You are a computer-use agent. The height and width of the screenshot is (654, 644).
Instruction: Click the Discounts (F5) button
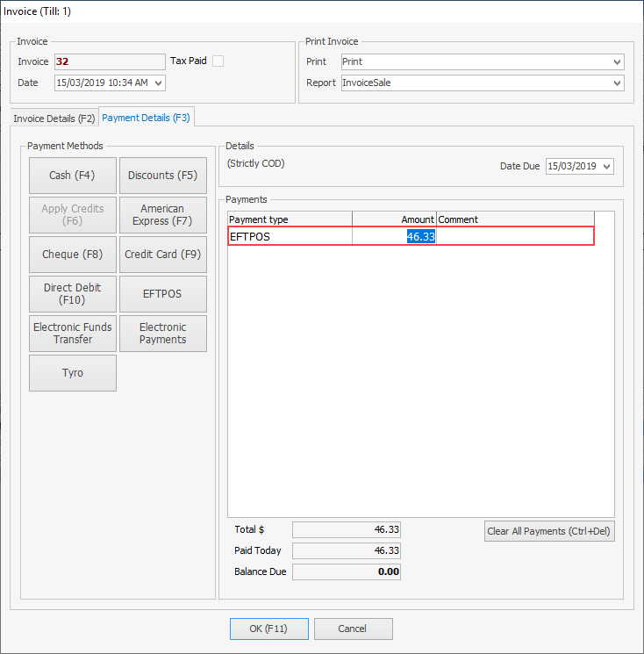click(162, 176)
